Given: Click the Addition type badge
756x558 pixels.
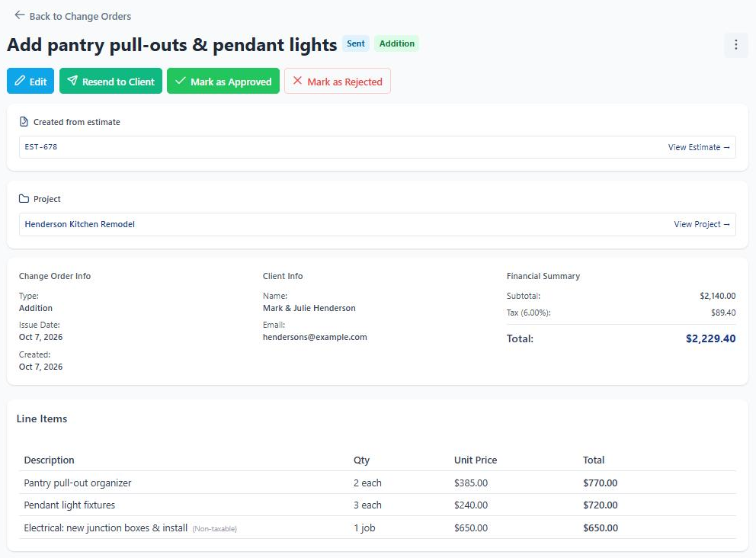Looking at the screenshot, I should tap(397, 43).
